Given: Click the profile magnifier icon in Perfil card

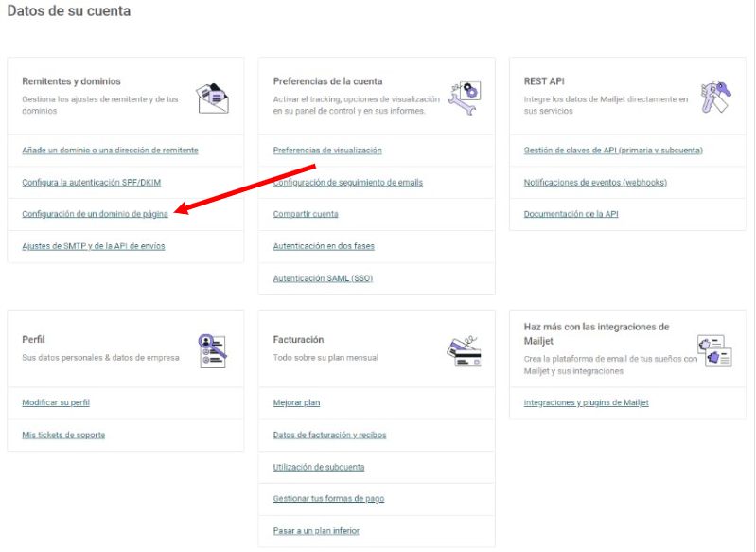Looking at the screenshot, I should [212, 351].
